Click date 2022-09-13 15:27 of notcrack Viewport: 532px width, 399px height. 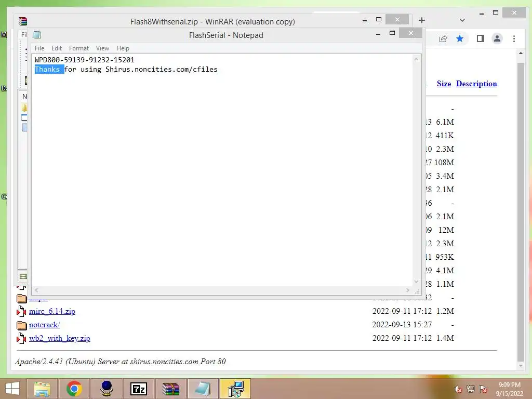click(402, 325)
